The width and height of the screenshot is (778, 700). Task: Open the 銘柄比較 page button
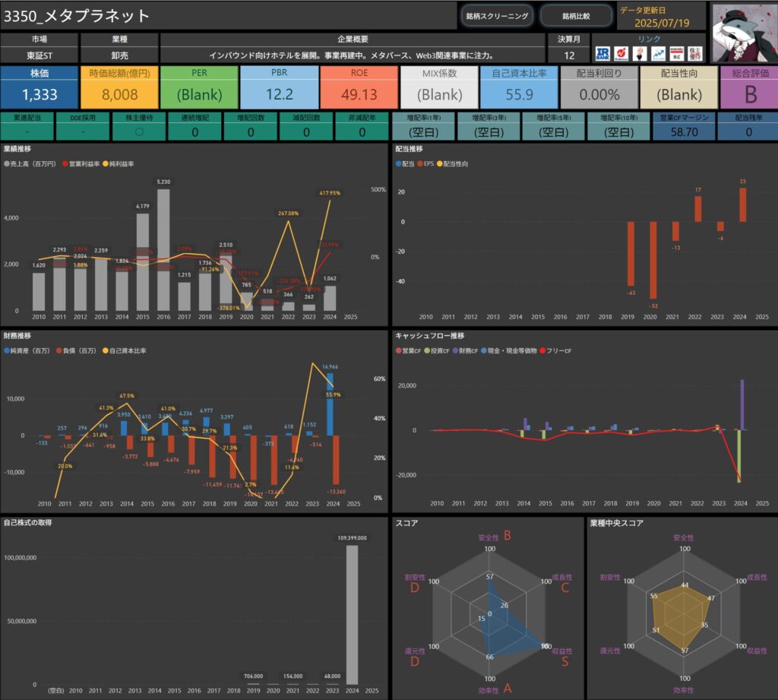[x=576, y=16]
